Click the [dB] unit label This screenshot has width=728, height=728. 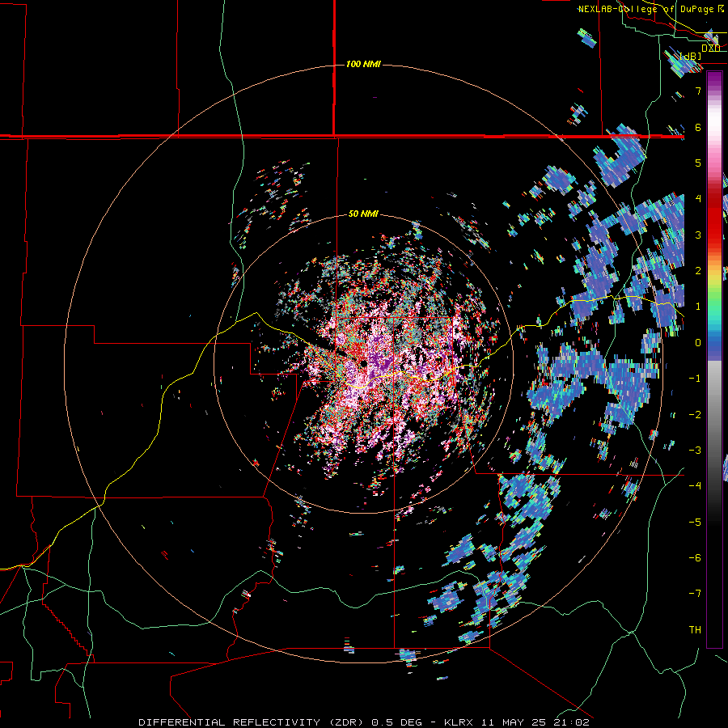[x=691, y=56]
